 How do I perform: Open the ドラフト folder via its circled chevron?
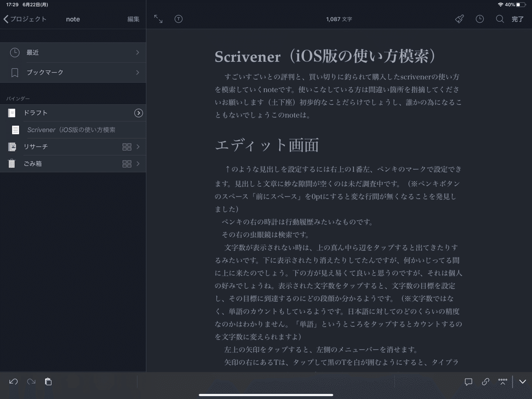139,113
